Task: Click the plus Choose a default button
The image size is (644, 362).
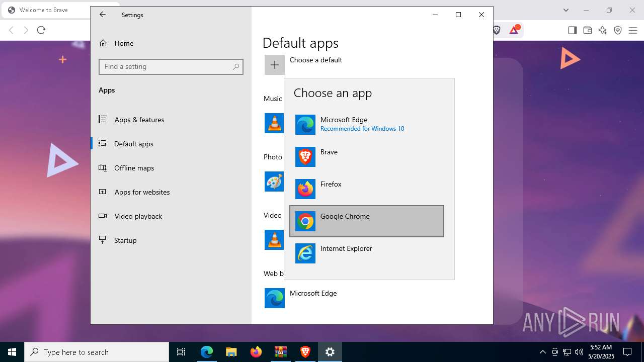Action: [x=275, y=65]
